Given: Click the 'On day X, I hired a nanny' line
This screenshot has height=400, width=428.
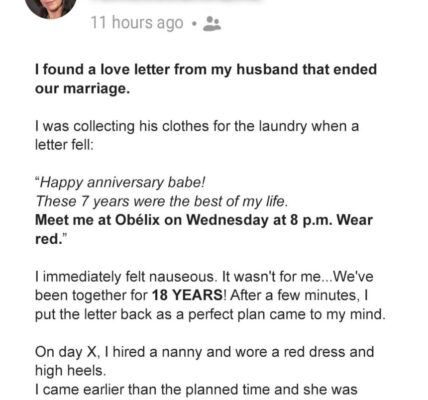Looking at the screenshot, I should click(204, 352).
